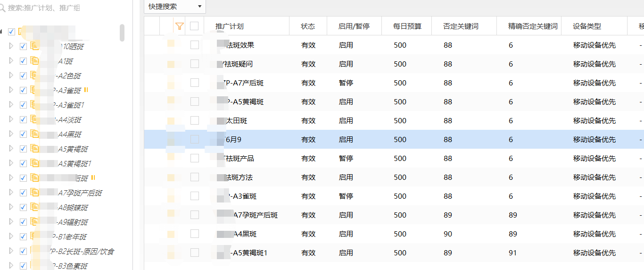The height and width of the screenshot is (270, 644).
Task: Click the folder icon of A7孕斑产后斑 tree item
Action: click(34, 193)
